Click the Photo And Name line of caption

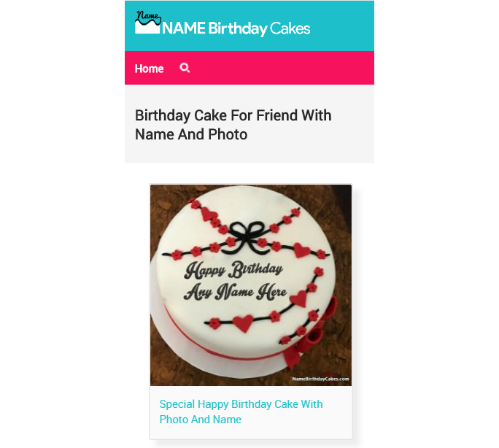point(200,420)
